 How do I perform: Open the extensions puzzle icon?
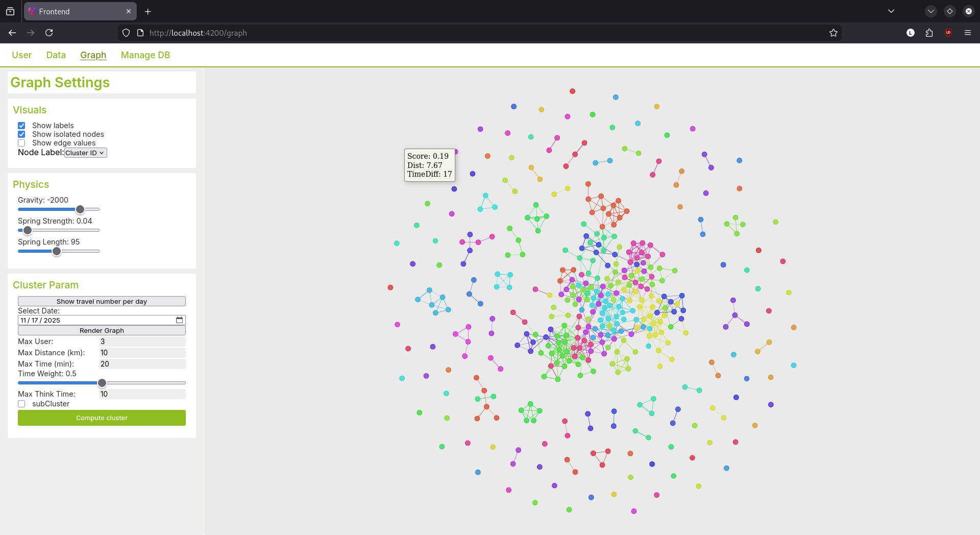929,33
